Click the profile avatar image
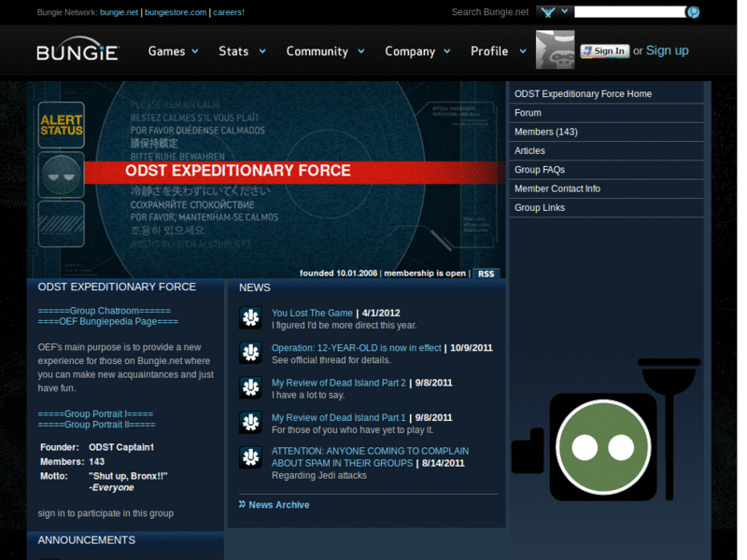Screen dimensions: 747x560 (x=555, y=49)
